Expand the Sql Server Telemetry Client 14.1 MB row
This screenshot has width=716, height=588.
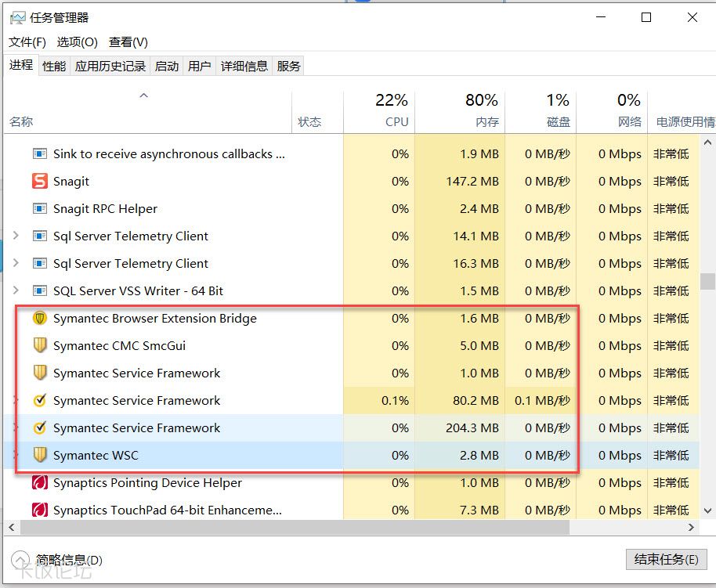tap(16, 236)
